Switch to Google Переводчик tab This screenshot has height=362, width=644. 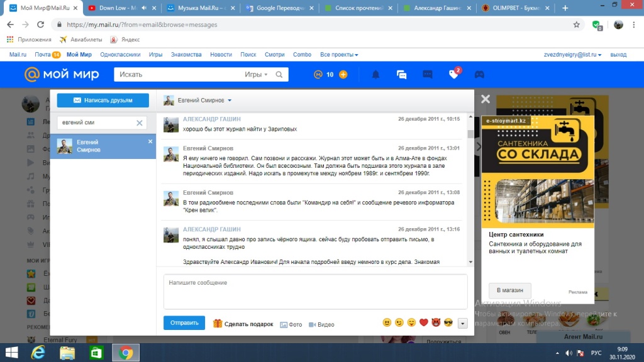[x=279, y=8]
